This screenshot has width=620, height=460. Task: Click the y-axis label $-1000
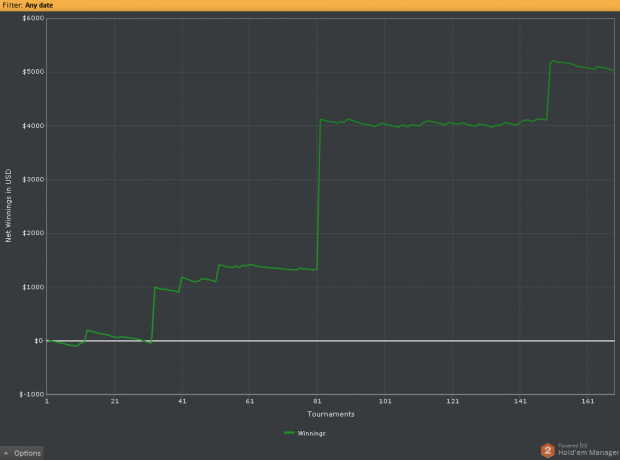point(32,394)
